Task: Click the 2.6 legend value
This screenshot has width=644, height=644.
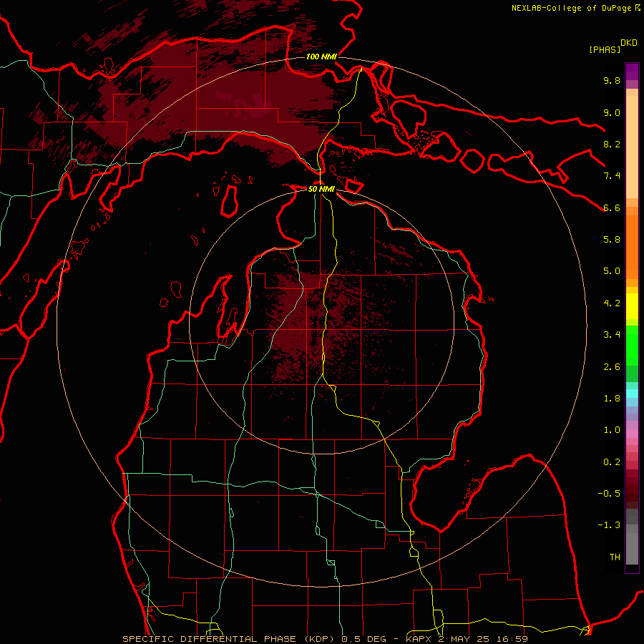Action: point(612,367)
